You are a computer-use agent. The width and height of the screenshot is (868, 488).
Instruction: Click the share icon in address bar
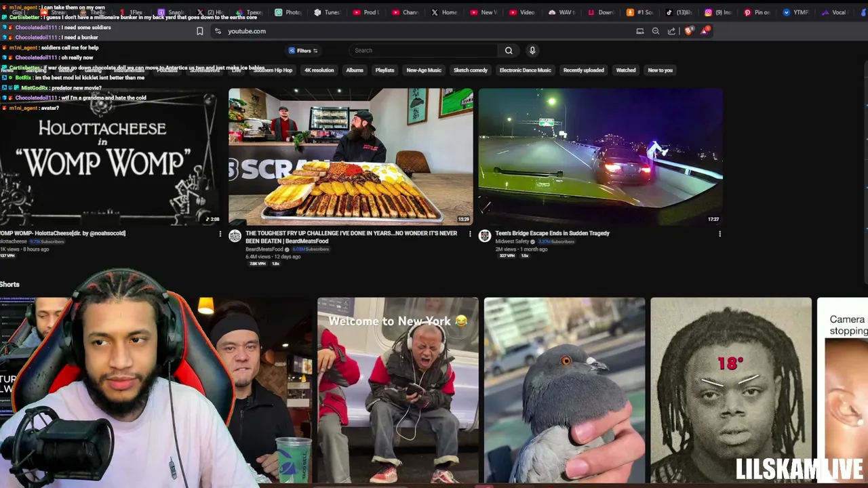(671, 31)
